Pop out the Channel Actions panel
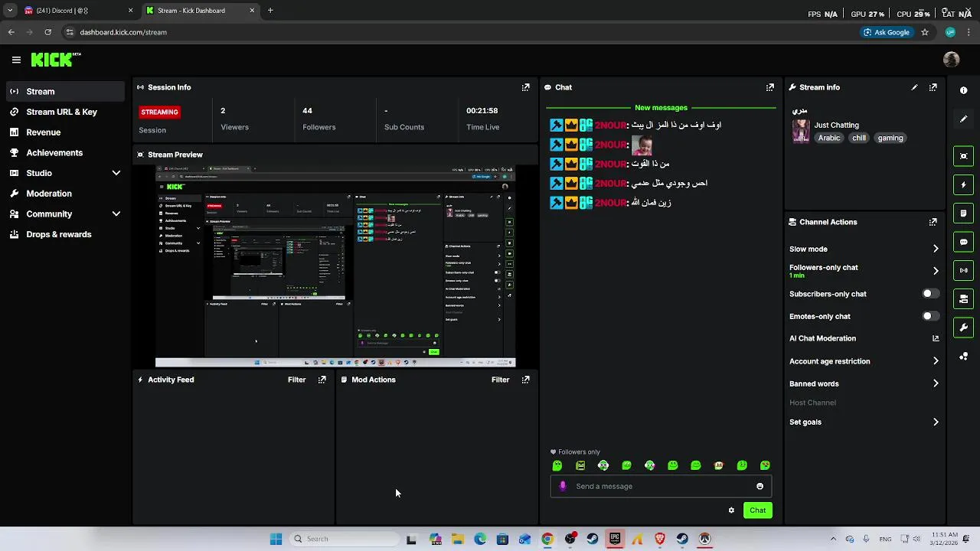The image size is (980, 551). 933,222
